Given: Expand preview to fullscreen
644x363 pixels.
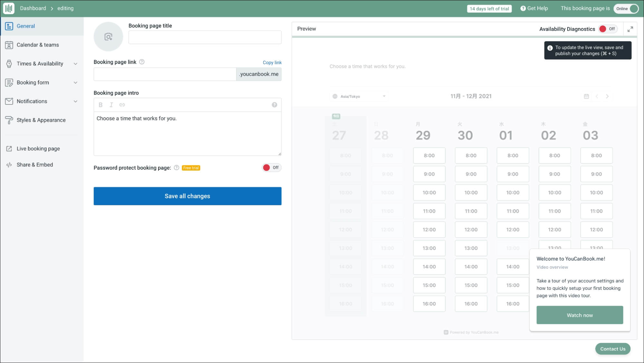Looking at the screenshot, I should (630, 29).
